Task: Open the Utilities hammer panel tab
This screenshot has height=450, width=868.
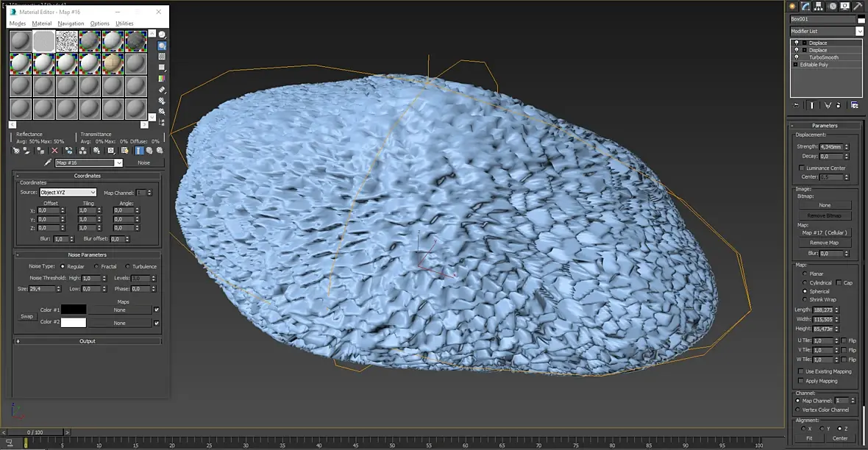Action: pos(858,6)
